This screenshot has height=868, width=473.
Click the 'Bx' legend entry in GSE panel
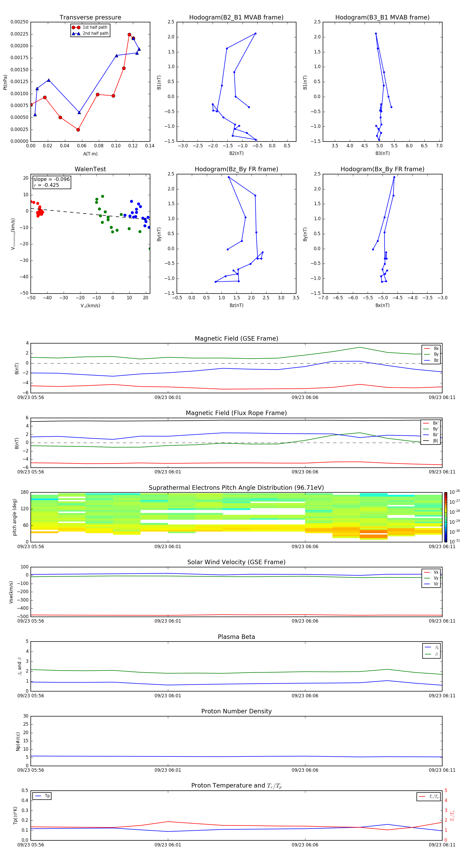click(431, 349)
